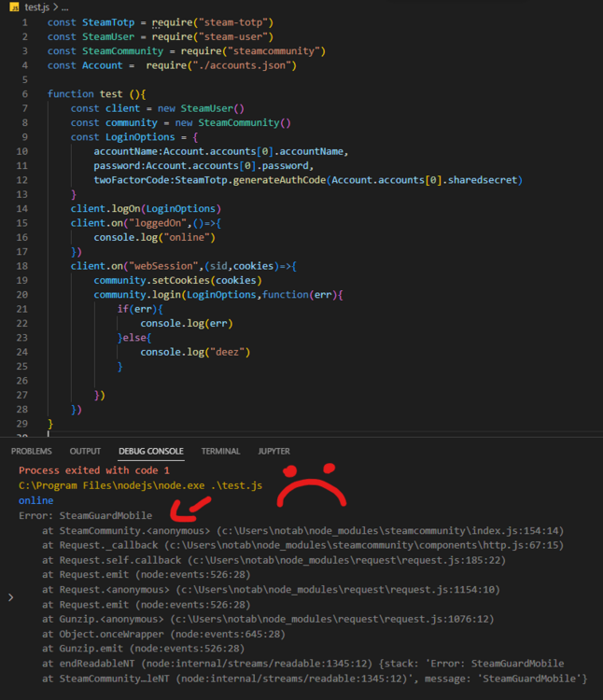603x700 pixels.
Task: Select the DEBUG CONSOLE tab
Action: click(x=150, y=451)
